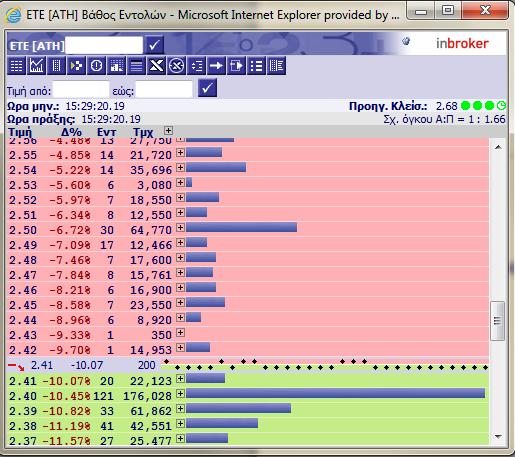
Task: Expand the 2.52 price row
Action: tap(180, 197)
